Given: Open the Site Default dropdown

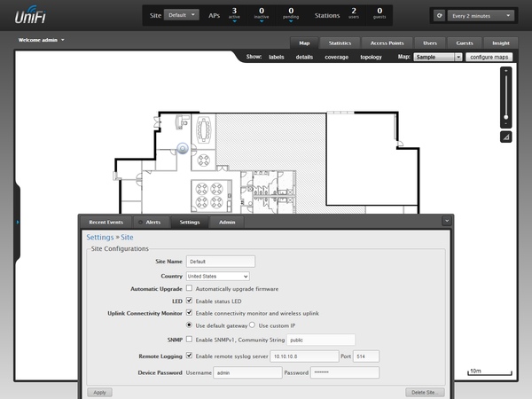Looking at the screenshot, I should coord(182,15).
